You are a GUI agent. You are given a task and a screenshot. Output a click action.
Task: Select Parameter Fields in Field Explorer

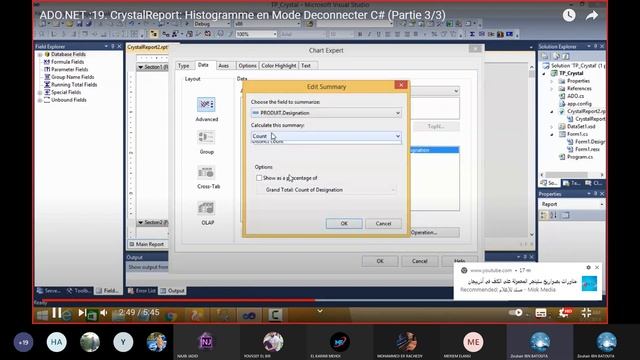point(69,69)
